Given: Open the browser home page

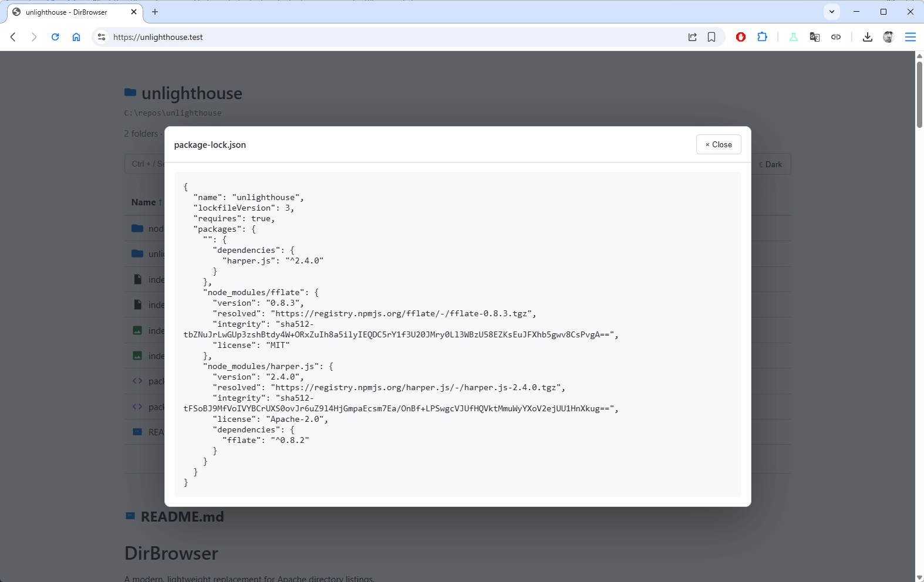Looking at the screenshot, I should (76, 37).
